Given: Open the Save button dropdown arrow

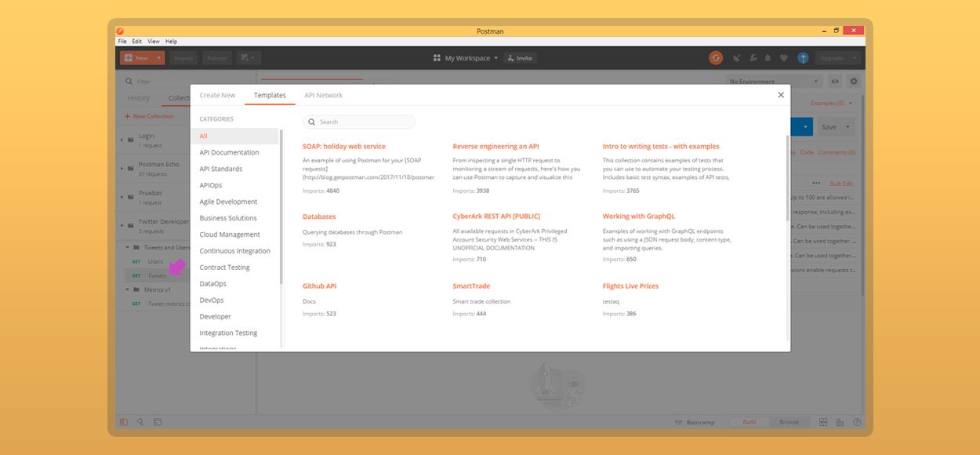Looking at the screenshot, I should [849, 127].
